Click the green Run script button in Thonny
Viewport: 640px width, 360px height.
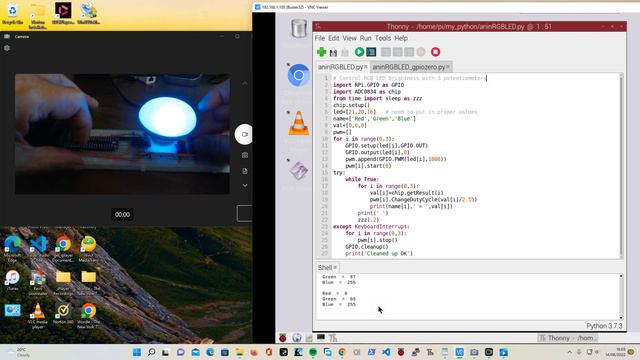[359, 52]
